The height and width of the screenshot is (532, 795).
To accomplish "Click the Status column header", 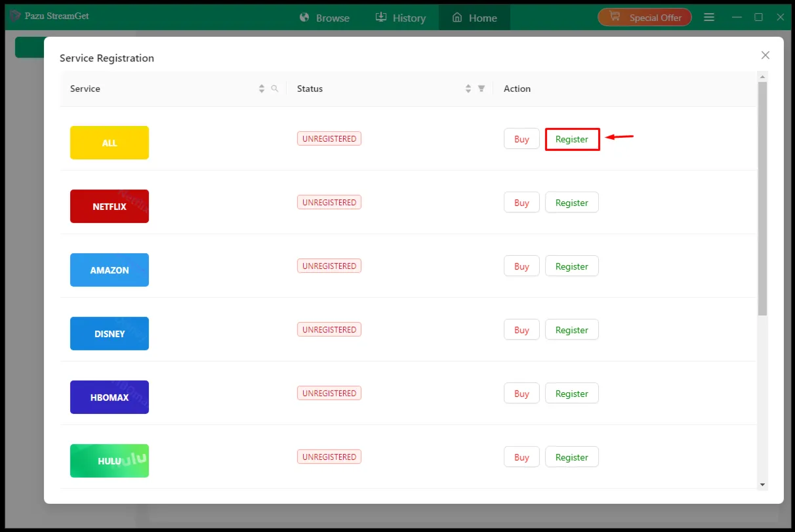I will coord(390,89).
